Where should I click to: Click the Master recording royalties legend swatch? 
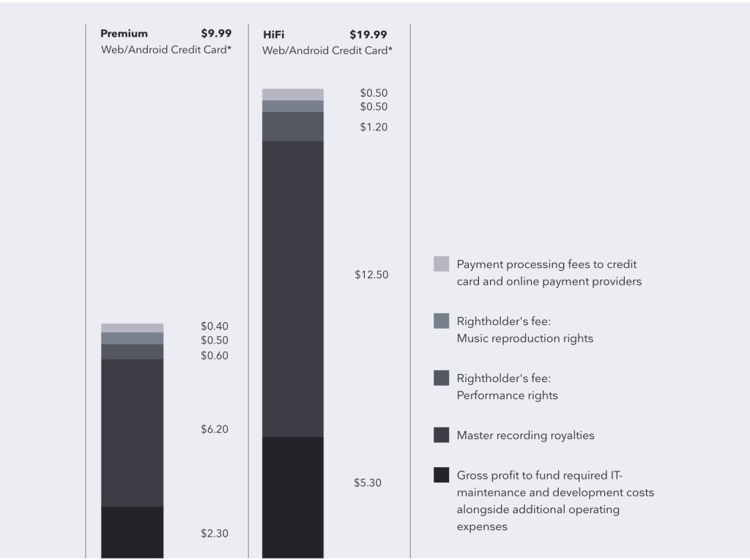coord(441,435)
